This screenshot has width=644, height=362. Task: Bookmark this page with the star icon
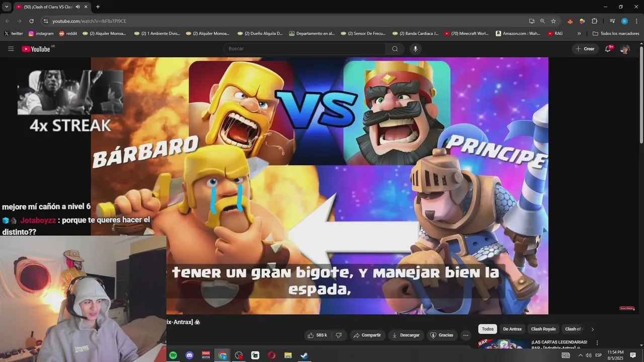coord(553,21)
